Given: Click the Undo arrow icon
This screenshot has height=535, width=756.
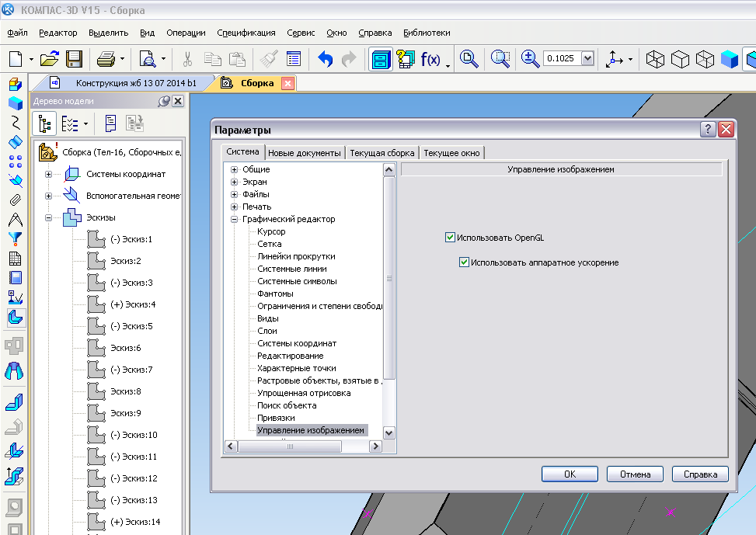Looking at the screenshot, I should tap(326, 59).
